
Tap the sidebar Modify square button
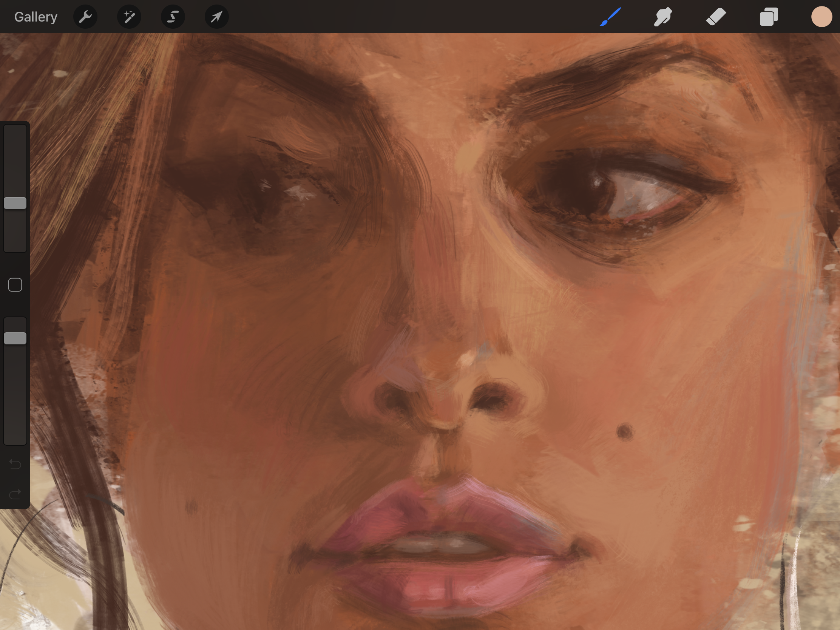pos(15,285)
